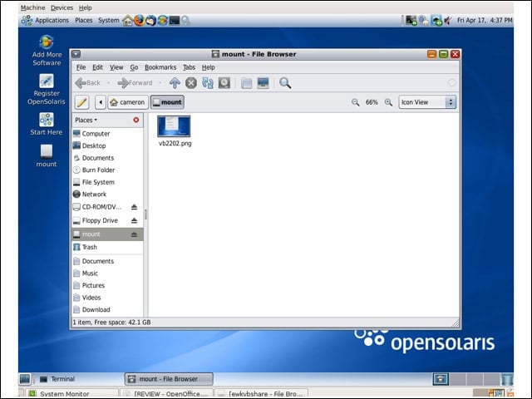The height and width of the screenshot is (399, 532).
Task: Open the Forward history dropdown arrow
Action: pos(160,83)
